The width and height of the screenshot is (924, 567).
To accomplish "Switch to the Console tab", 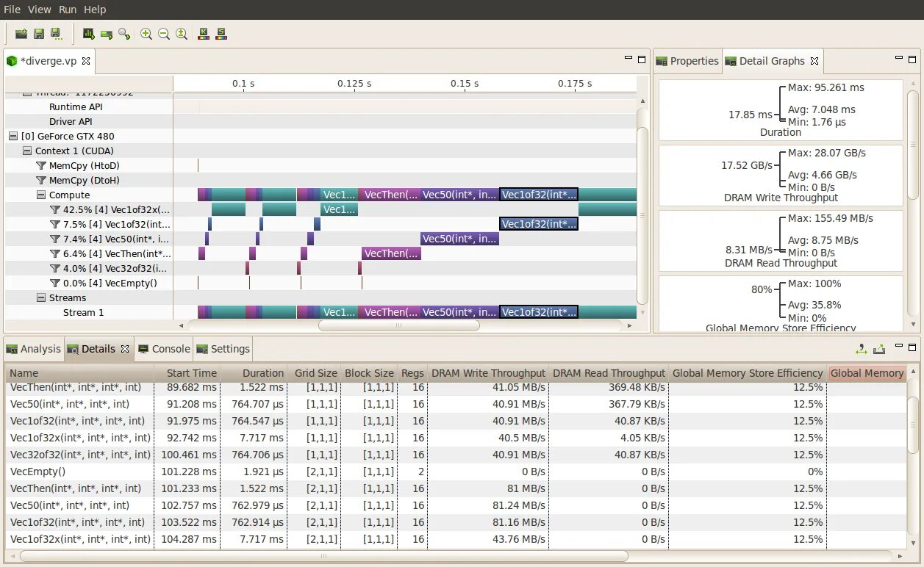I will tap(164, 349).
